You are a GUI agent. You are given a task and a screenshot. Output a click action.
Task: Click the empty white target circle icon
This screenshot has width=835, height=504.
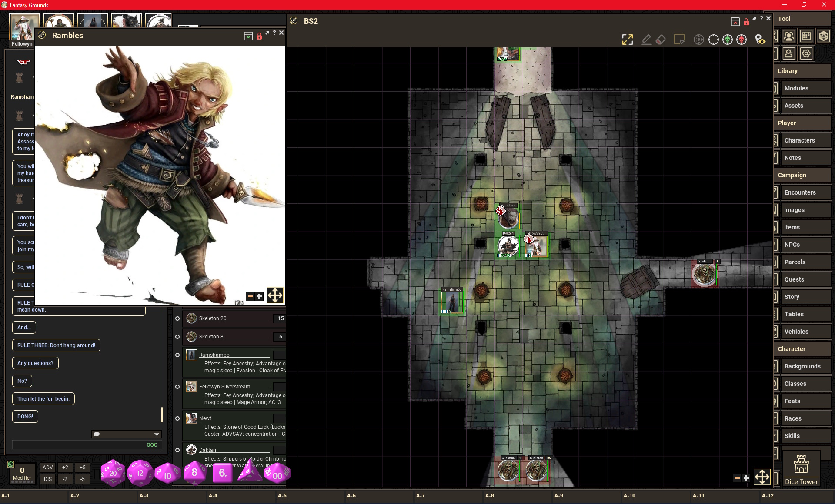coord(713,40)
